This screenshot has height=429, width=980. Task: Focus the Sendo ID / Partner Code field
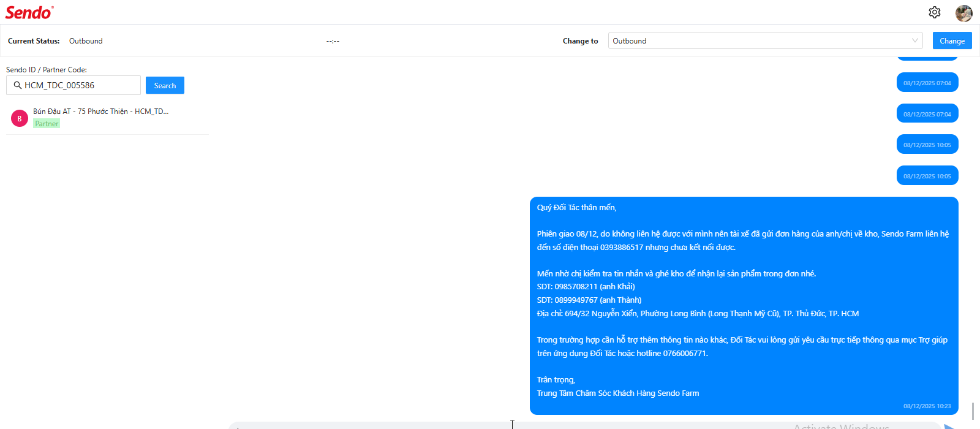(73, 85)
